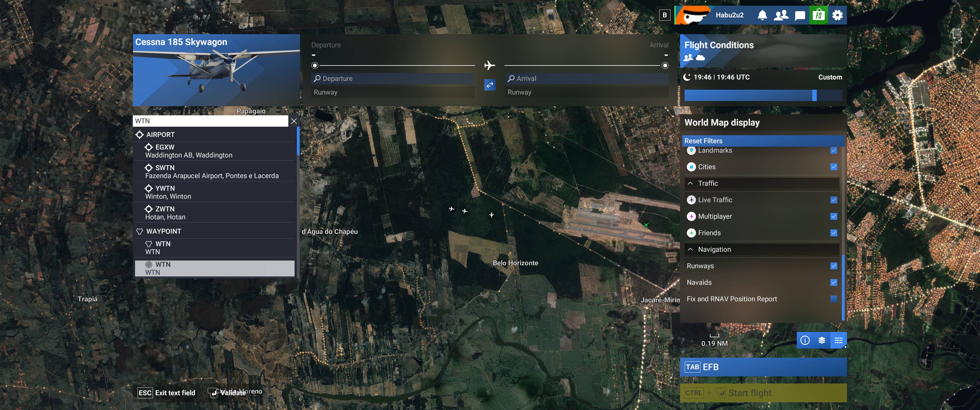Click the WTN search input field
This screenshot has width=980, height=410.
point(210,121)
